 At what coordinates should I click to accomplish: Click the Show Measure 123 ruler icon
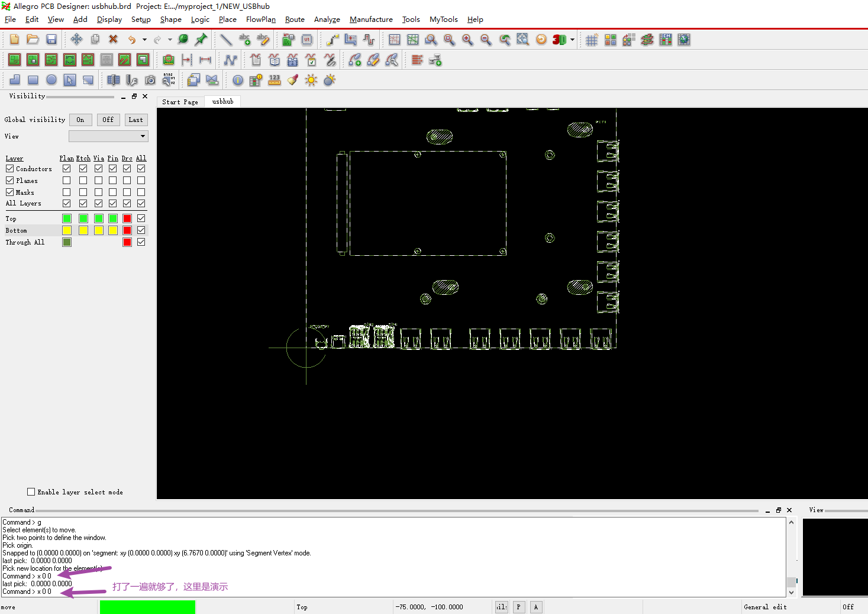[x=275, y=80]
